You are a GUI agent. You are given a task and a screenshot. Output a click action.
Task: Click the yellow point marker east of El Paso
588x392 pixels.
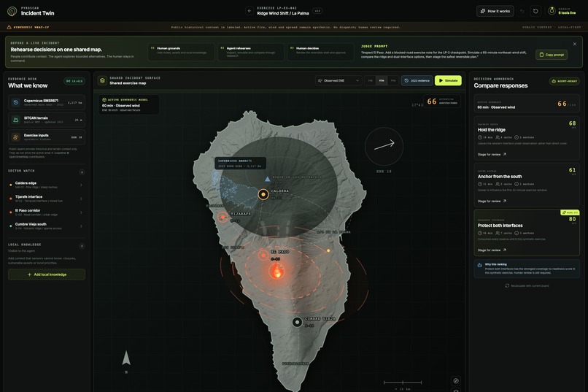tap(328, 250)
